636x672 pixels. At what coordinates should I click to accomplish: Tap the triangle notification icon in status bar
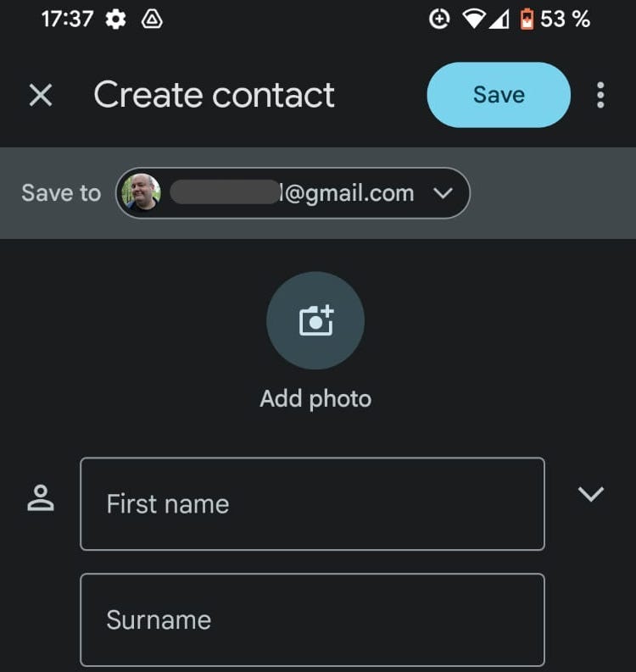(x=151, y=19)
